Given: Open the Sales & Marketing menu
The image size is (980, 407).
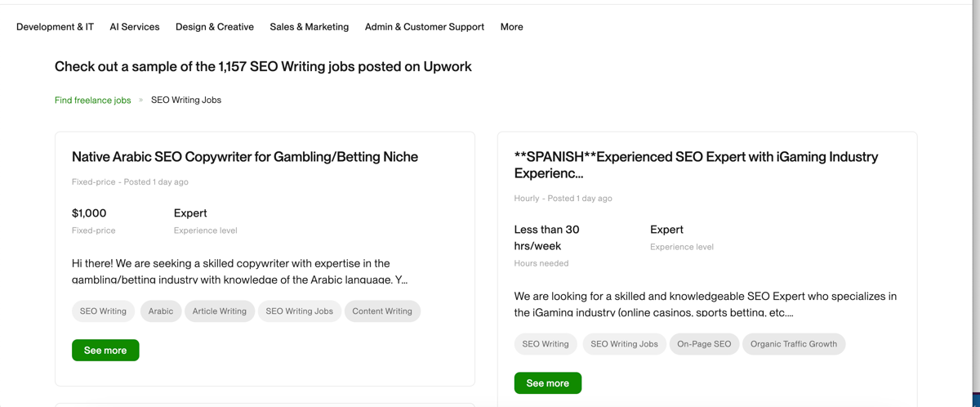Looking at the screenshot, I should click(x=310, y=27).
